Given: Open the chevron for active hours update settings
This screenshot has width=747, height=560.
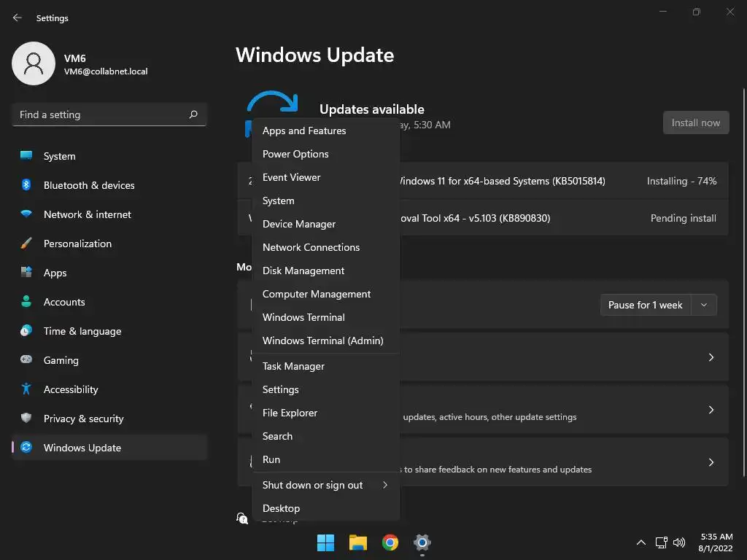Looking at the screenshot, I should point(711,410).
